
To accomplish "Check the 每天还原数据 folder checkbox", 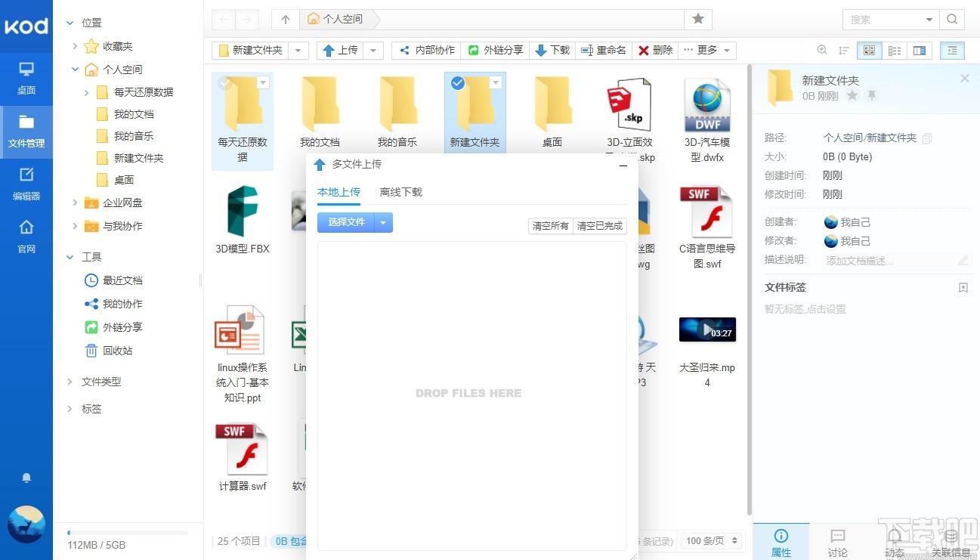I will (225, 83).
